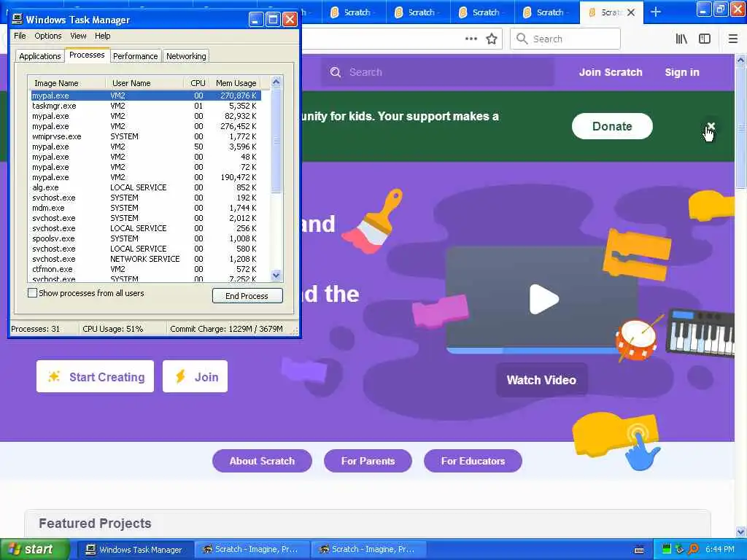Open the For Educators link

pos(473,461)
